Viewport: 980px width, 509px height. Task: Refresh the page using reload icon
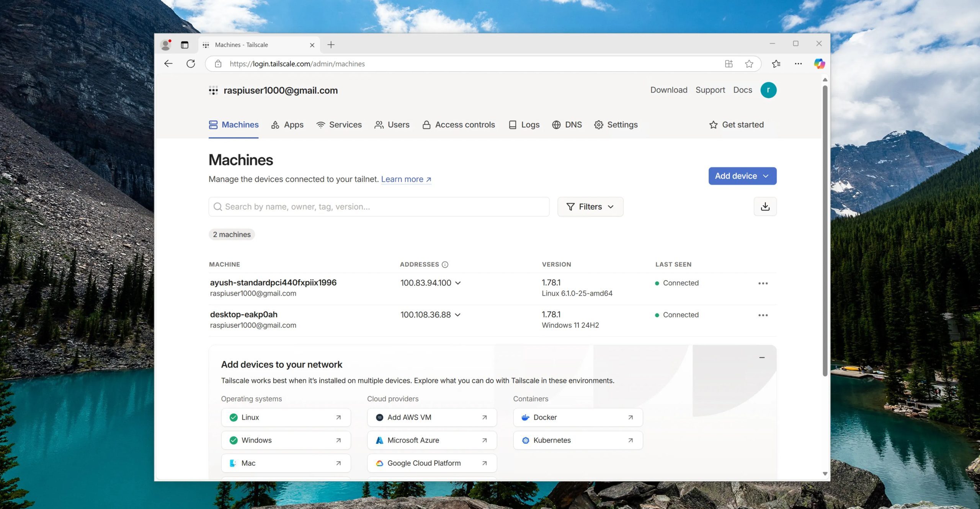(191, 64)
